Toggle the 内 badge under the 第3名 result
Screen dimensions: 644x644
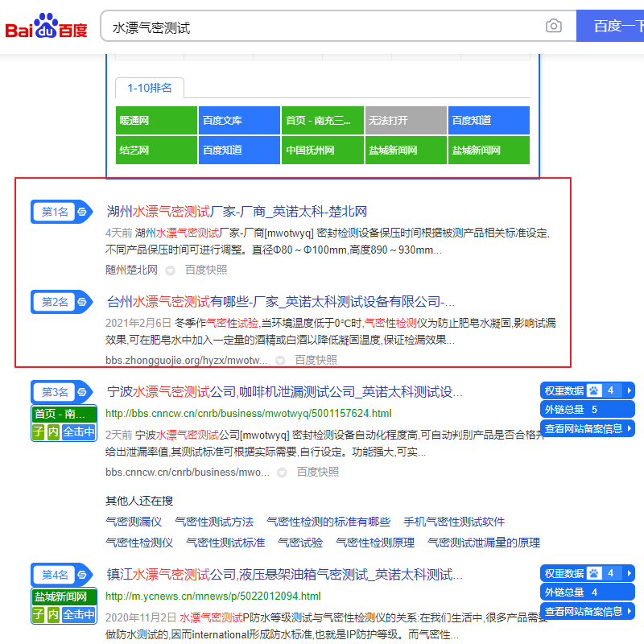pyautogui.click(x=54, y=432)
